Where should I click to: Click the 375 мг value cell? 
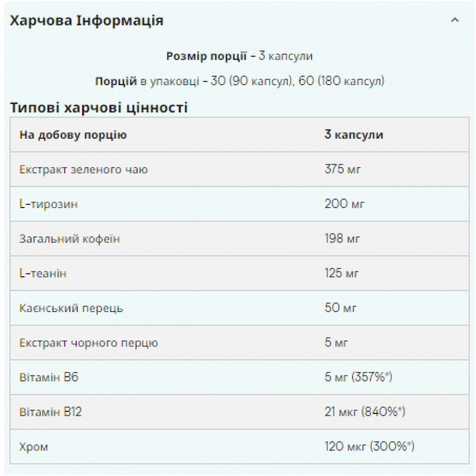click(343, 169)
